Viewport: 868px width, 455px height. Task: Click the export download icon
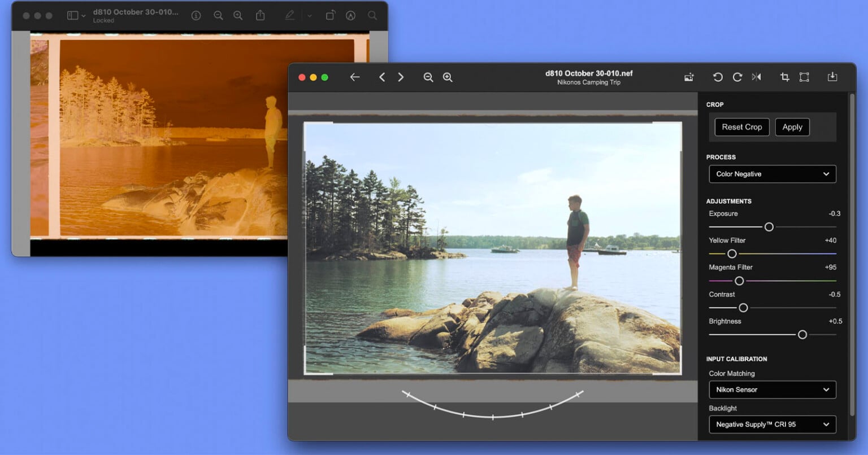[x=832, y=77]
